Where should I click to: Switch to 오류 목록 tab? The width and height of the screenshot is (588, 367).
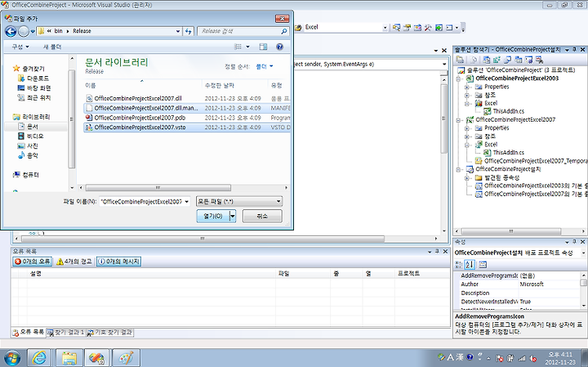click(28, 333)
